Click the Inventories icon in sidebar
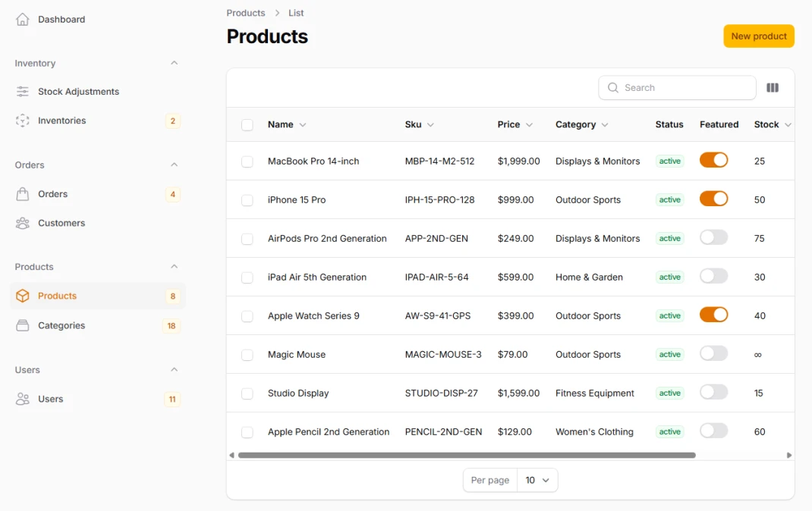812x511 pixels. point(23,121)
